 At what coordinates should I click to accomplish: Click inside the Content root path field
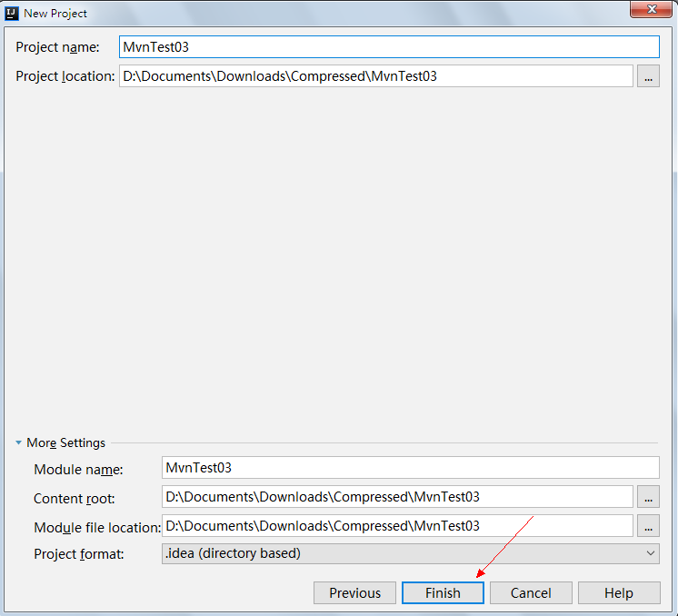(x=397, y=497)
